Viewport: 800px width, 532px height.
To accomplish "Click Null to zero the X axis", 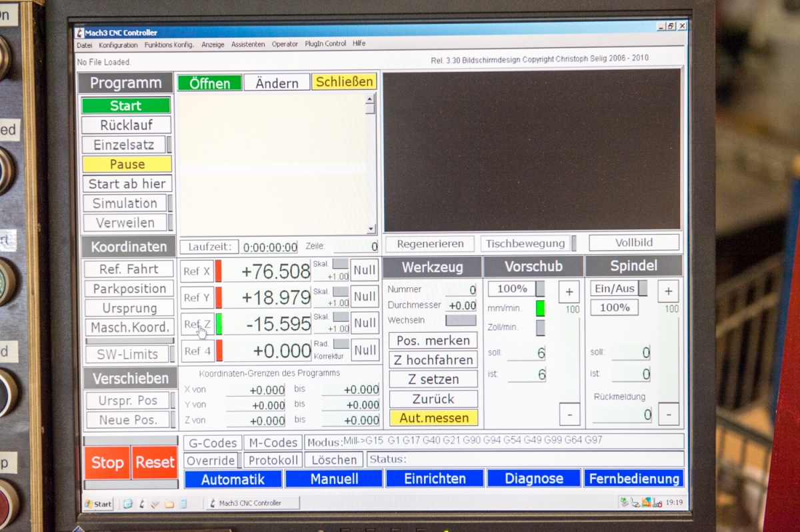I will click(365, 270).
